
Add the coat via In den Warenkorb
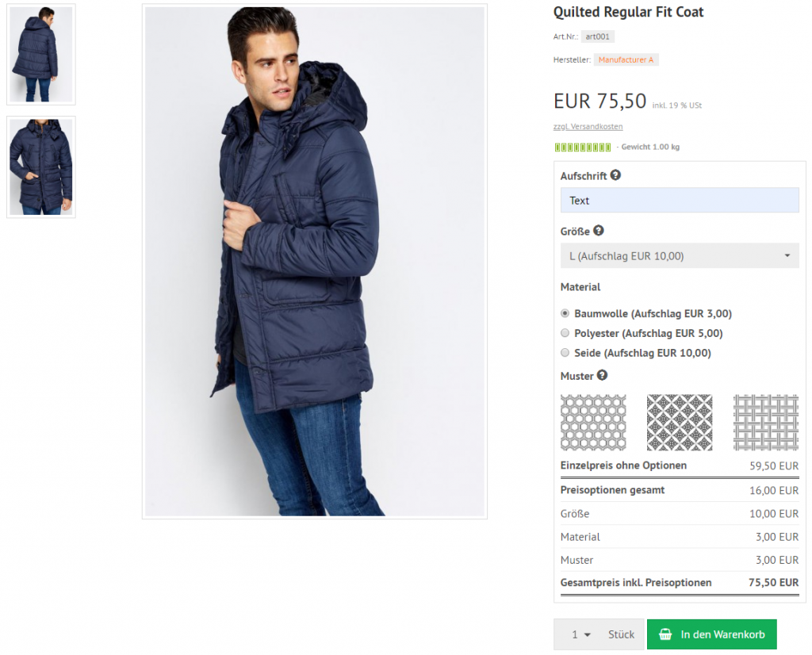click(x=711, y=634)
